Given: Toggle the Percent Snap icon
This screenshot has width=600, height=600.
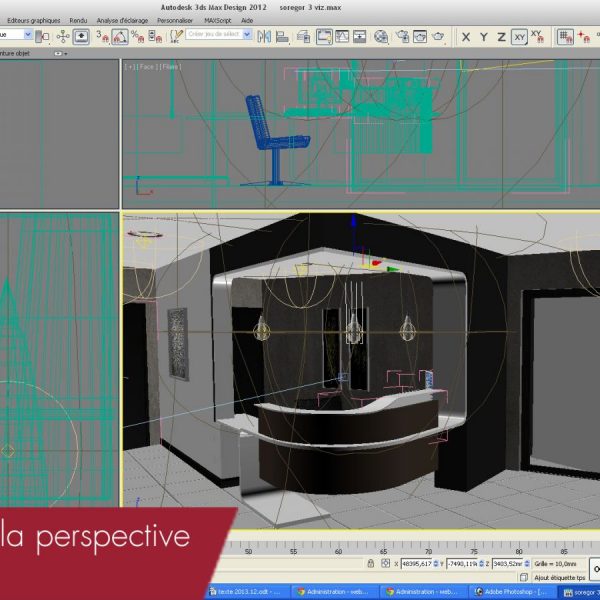Looking at the screenshot, I should (x=137, y=37).
